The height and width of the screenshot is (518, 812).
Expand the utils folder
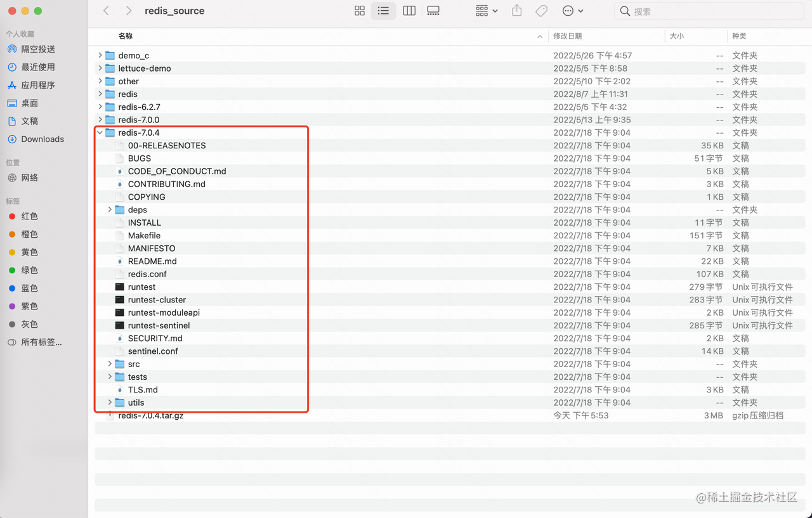coord(110,403)
